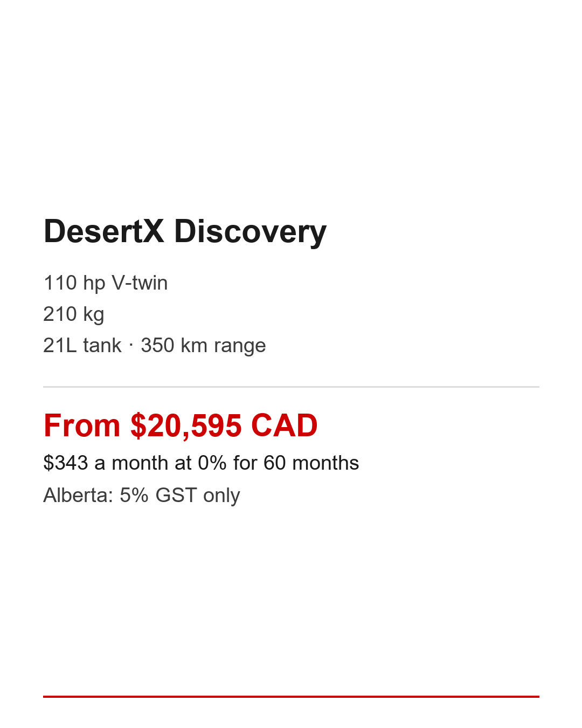Click the red line at the card bottom
Viewport: 582px width, 728px height.
pos(291,697)
